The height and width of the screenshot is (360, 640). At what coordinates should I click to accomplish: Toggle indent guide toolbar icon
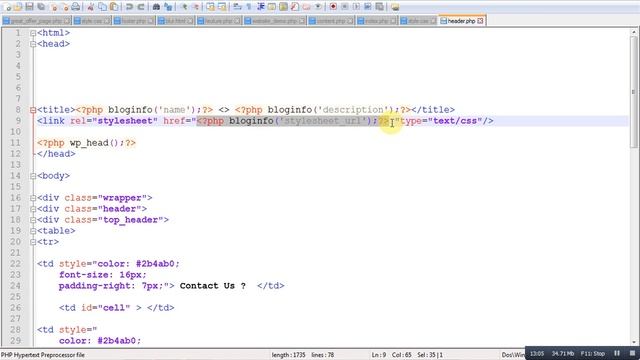tap(260, 7)
